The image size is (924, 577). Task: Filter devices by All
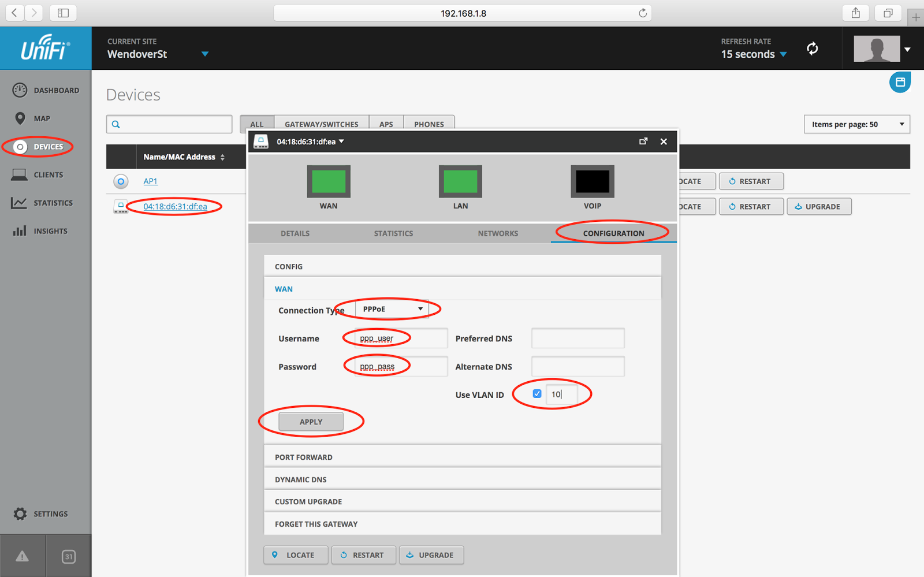257,124
